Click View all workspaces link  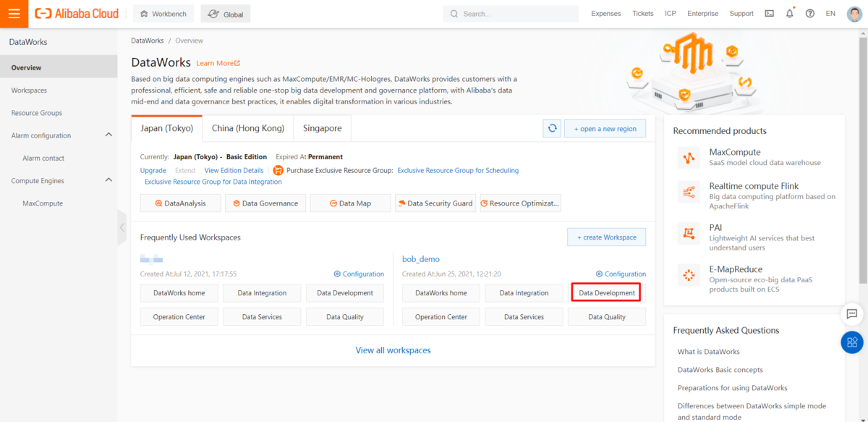(393, 350)
